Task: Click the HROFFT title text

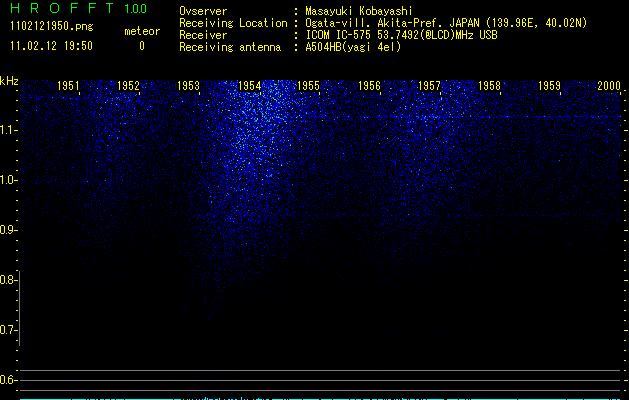Action: 62,8
